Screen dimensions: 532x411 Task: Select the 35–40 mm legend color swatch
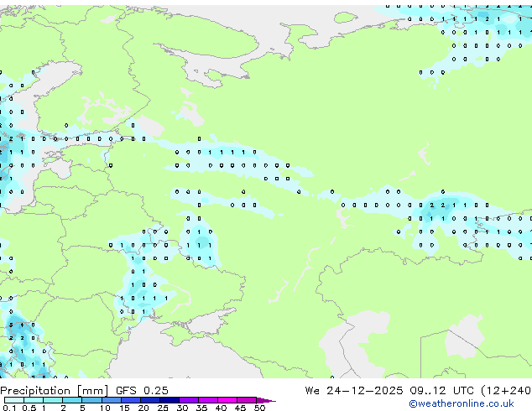(207, 400)
